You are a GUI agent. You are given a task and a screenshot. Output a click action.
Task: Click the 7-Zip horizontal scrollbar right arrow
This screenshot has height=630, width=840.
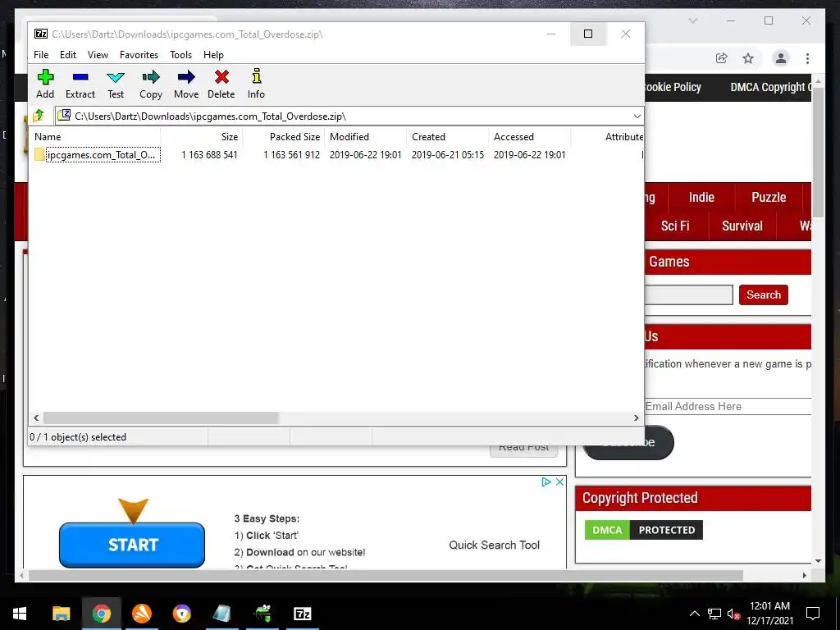pos(637,418)
